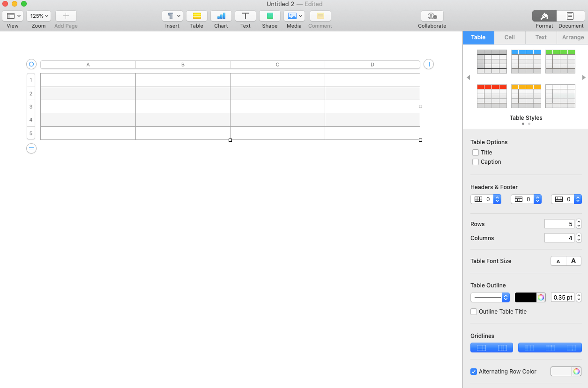Open the Table Outline line style dropdown
This screenshot has width=588, height=388.
click(490, 298)
